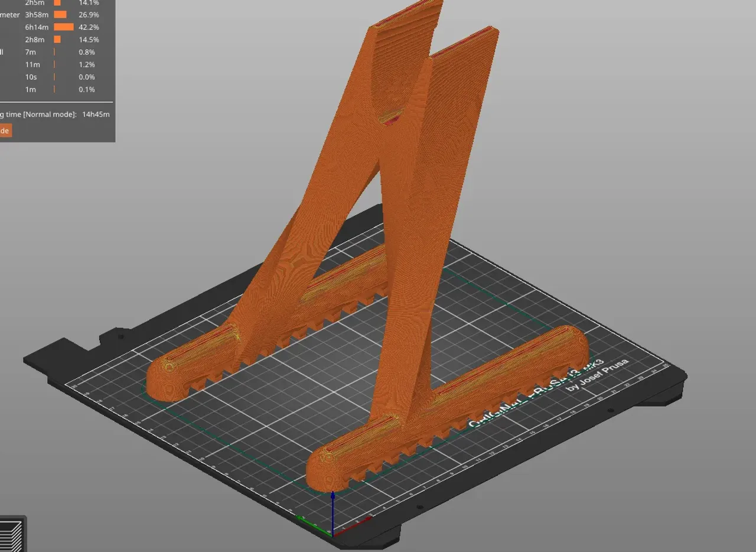Click the 3h58m time value in legend
Screen dimensions: 756x552
37,15
